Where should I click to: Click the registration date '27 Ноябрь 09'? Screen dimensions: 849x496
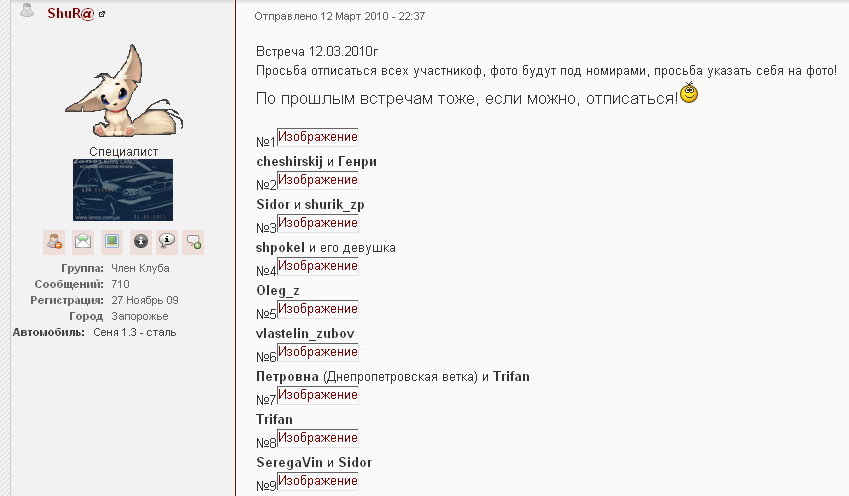coord(145,300)
